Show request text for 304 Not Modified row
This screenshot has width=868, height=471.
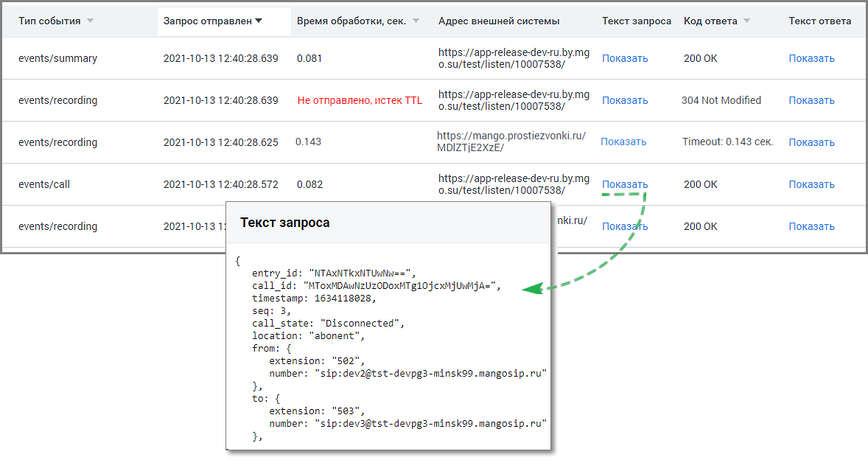(x=625, y=100)
